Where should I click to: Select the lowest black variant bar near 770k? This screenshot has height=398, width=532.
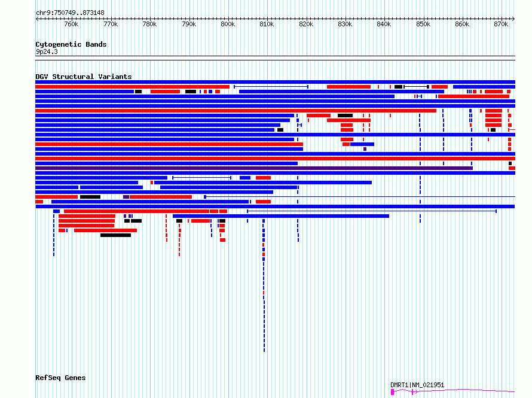click(116, 235)
